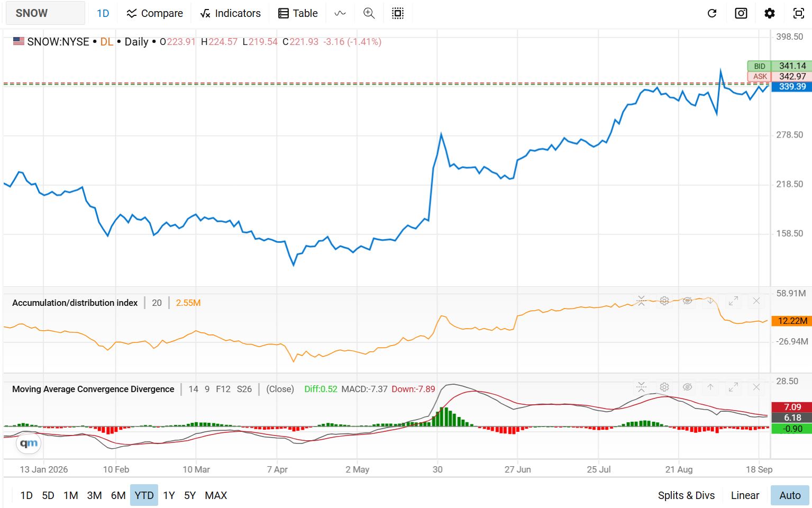Open the 1D interval dropdown in toolbar
The width and height of the screenshot is (812, 508).
[x=103, y=13]
